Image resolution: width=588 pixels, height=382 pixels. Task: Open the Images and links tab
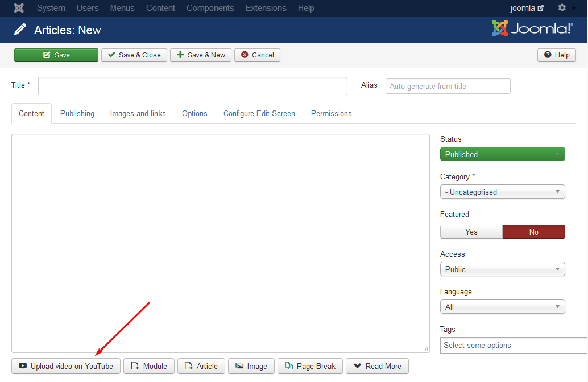pos(138,113)
